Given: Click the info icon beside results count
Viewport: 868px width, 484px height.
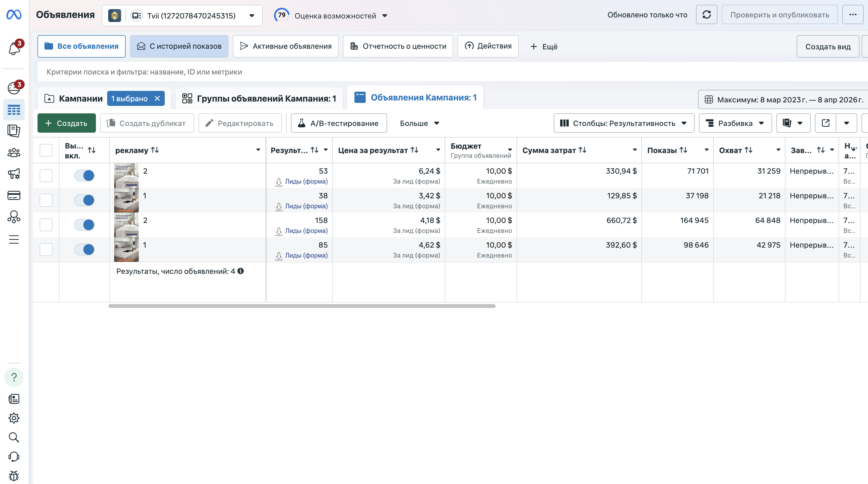Looking at the screenshot, I should click(x=241, y=271).
